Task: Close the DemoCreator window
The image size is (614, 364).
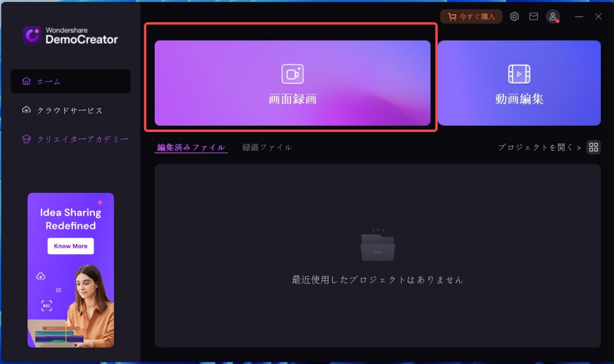Action: (x=599, y=16)
